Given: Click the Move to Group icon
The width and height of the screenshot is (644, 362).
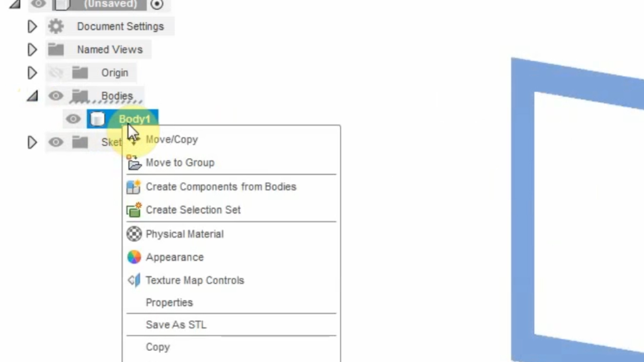Looking at the screenshot, I should (x=134, y=162).
